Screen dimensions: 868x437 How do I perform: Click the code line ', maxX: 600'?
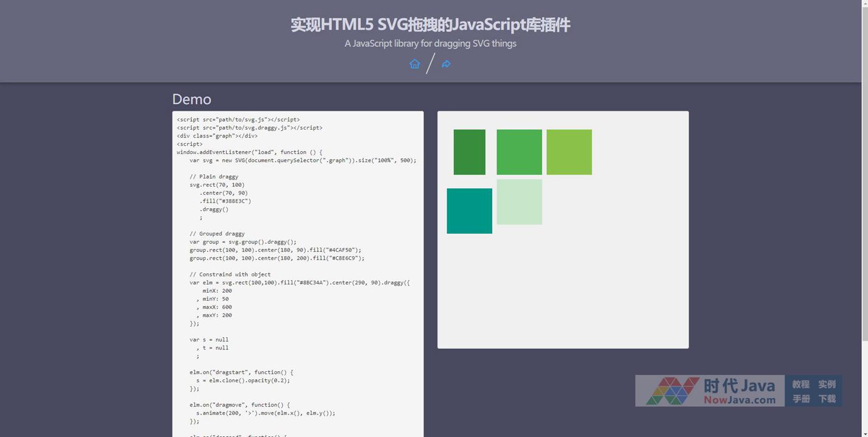point(214,307)
